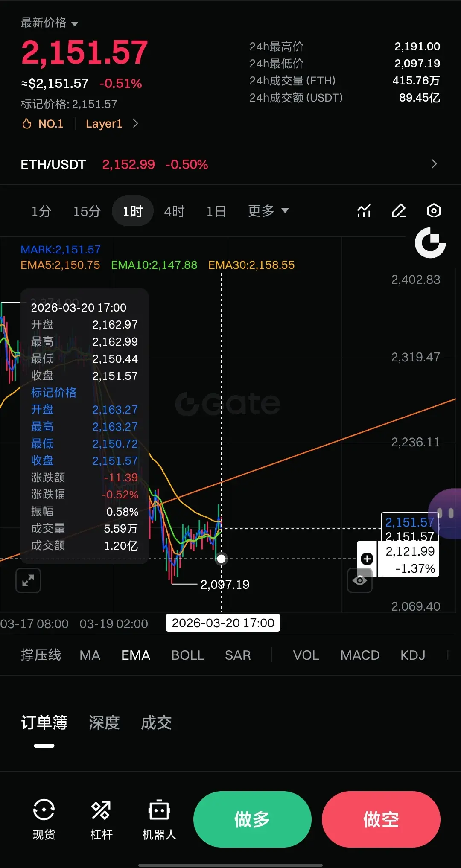Open the 更多 timeframe dropdown
Viewport: 461px width, 868px height.
click(x=268, y=211)
